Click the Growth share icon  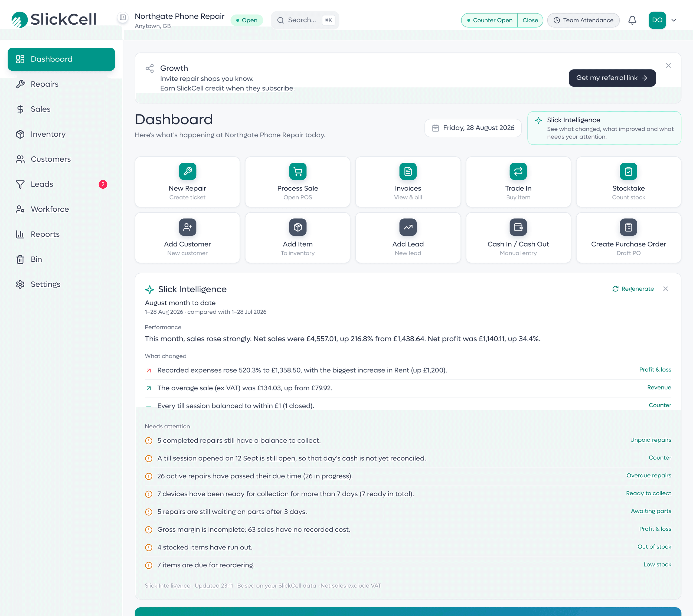click(149, 68)
